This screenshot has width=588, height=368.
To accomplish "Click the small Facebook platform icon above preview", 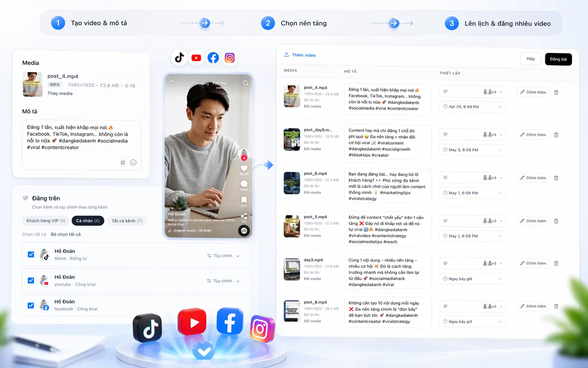I will click(213, 58).
